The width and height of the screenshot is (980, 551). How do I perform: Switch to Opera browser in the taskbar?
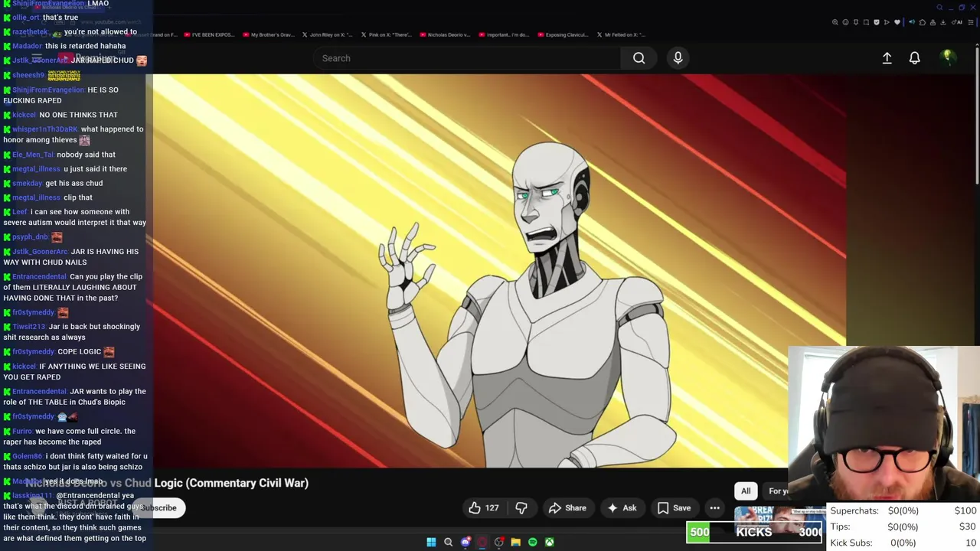[x=482, y=542]
